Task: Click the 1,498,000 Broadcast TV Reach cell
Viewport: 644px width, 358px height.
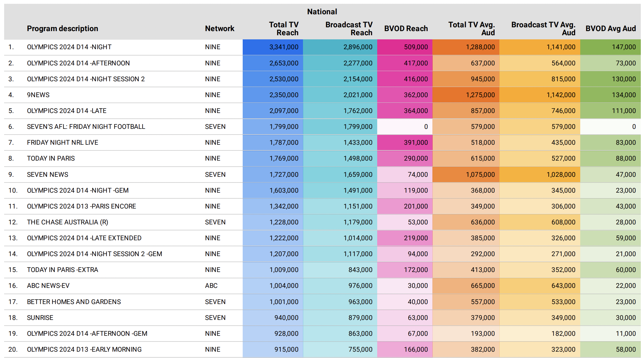Action: click(340, 158)
